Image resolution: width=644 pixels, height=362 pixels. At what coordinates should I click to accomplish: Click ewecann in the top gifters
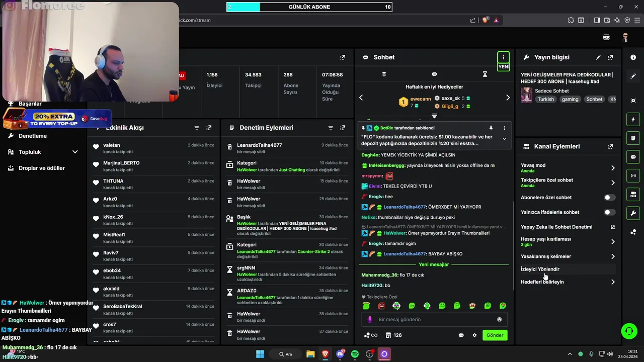coord(421,99)
